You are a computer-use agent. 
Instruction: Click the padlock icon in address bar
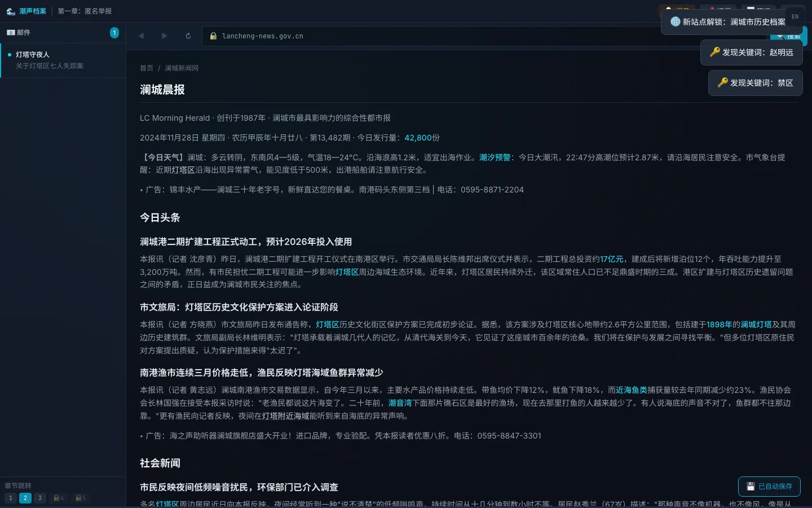[213, 36]
